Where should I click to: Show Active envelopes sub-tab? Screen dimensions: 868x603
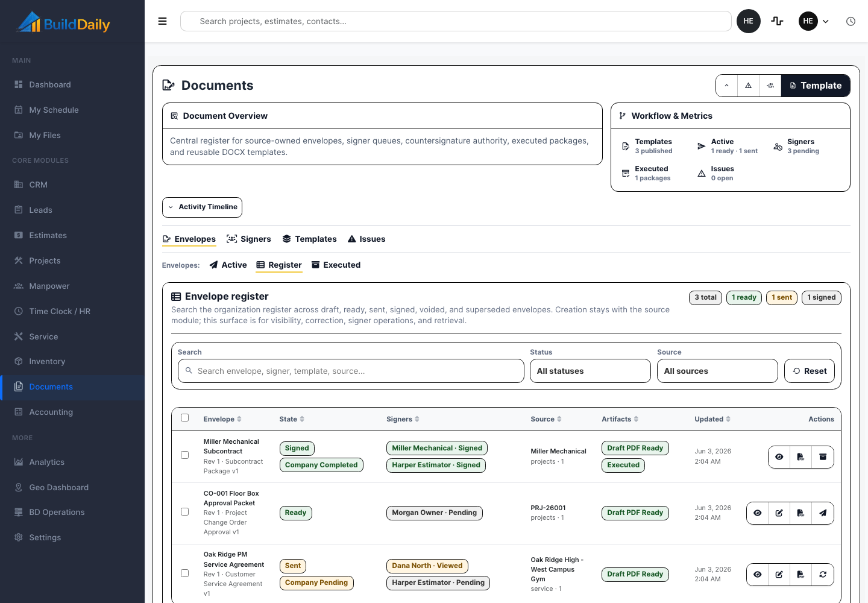(x=228, y=265)
